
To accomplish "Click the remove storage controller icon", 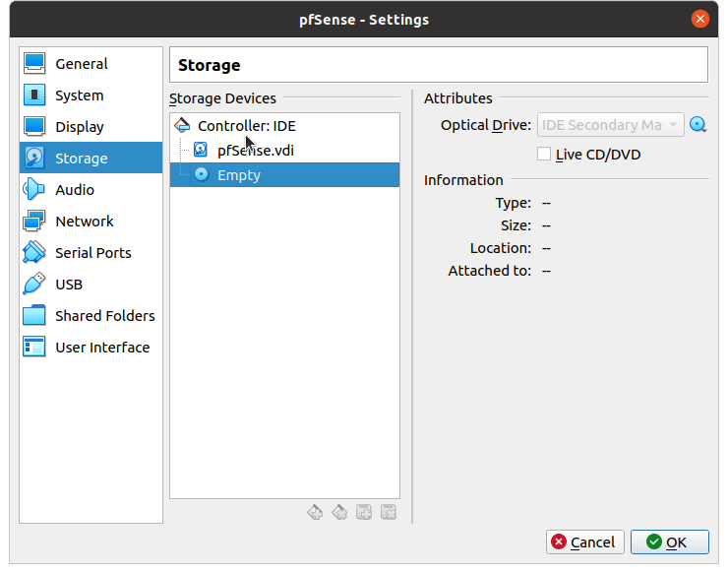I will point(339,512).
